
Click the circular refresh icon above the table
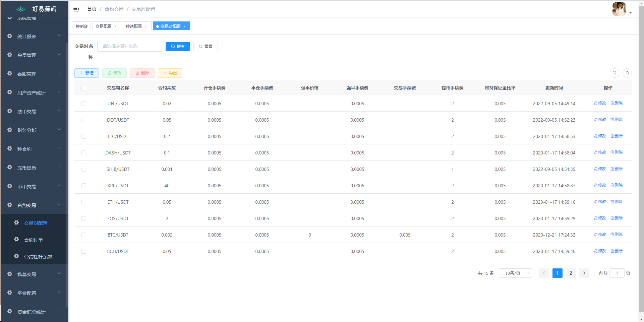(627, 73)
